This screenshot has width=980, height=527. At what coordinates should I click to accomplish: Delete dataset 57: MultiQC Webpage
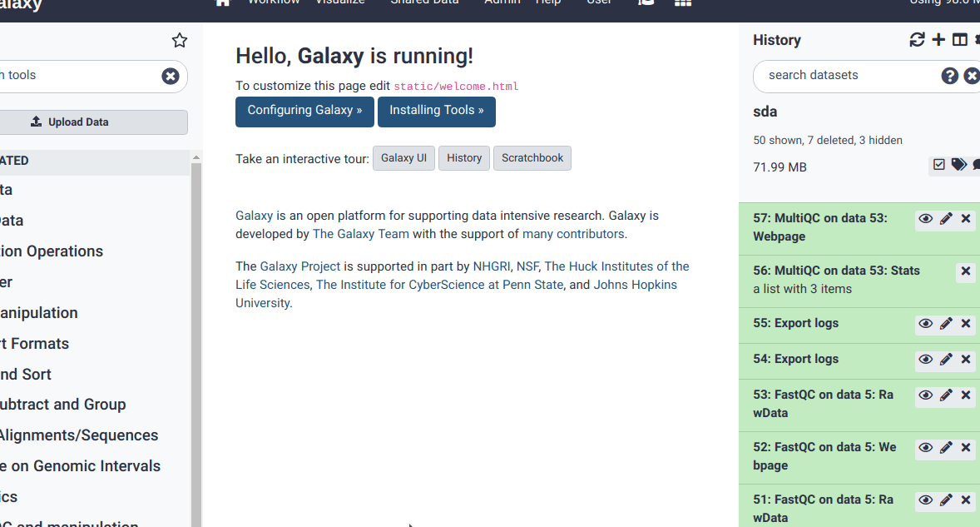point(966,219)
